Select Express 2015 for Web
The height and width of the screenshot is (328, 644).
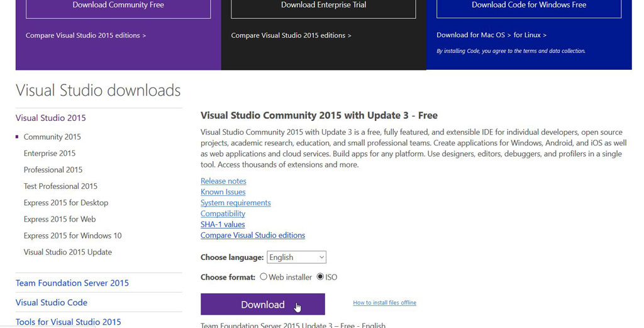60,219
